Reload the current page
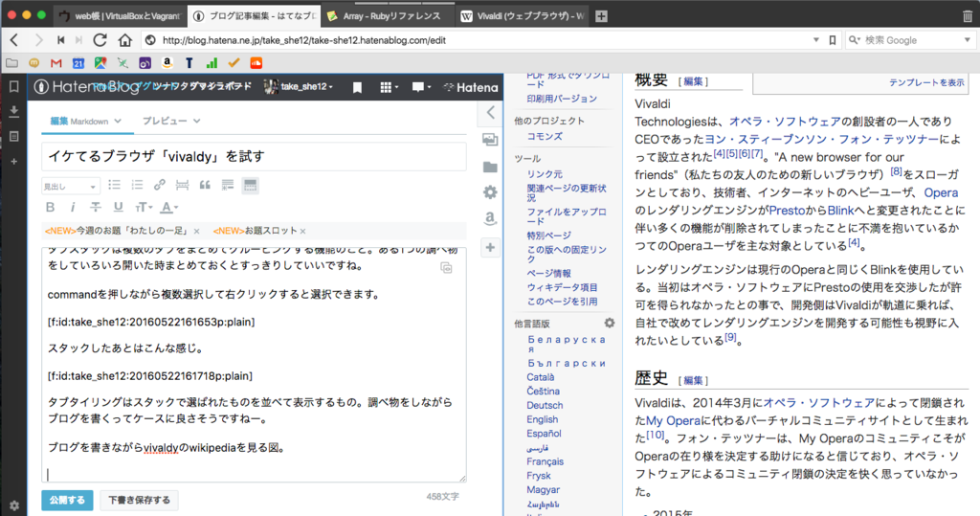 point(100,40)
